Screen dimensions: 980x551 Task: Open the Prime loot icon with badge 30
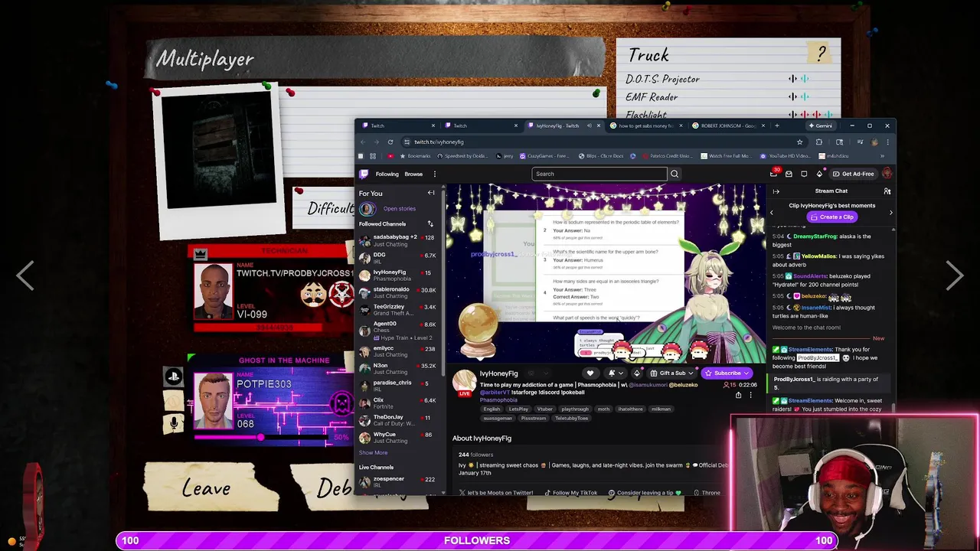click(x=774, y=173)
